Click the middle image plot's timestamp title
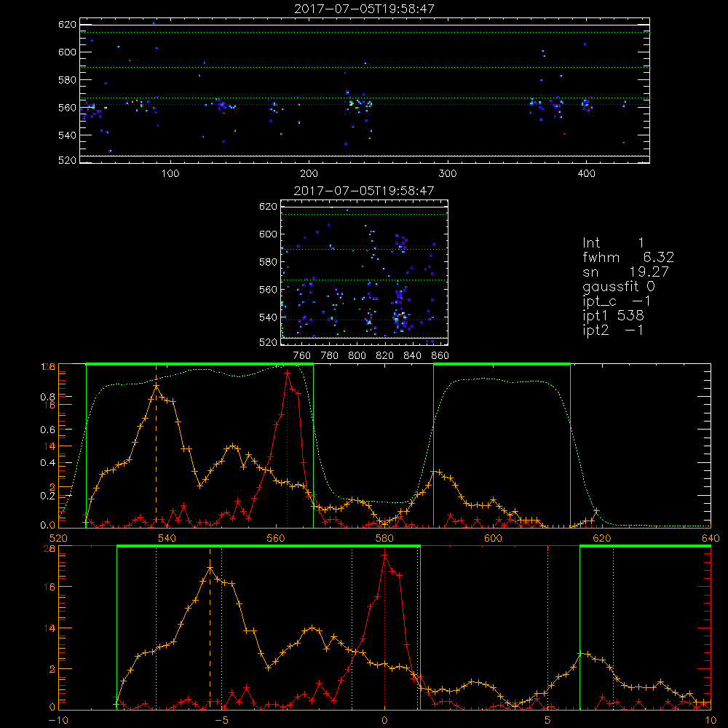 click(x=364, y=191)
